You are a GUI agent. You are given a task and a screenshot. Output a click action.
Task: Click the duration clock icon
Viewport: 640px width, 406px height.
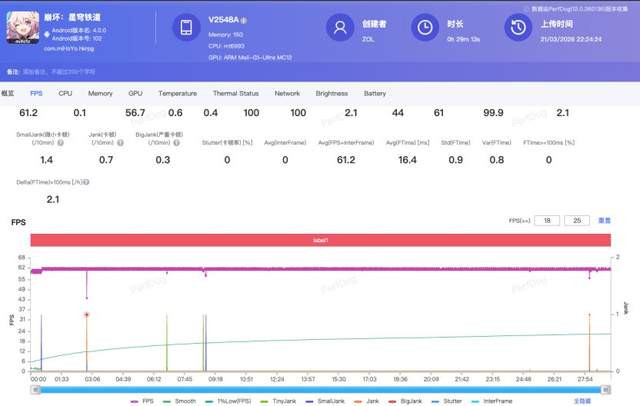point(426,29)
